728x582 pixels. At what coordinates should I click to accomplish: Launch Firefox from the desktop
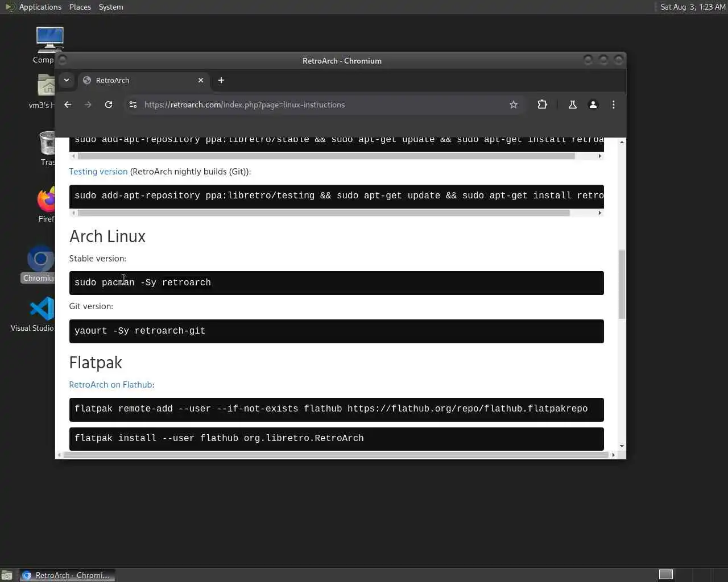click(47, 205)
